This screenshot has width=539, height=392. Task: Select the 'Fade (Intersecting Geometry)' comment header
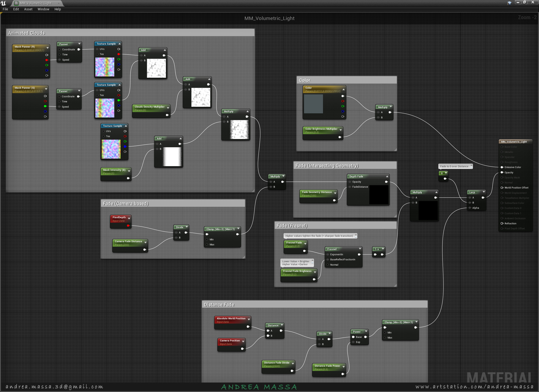pyautogui.click(x=345, y=166)
